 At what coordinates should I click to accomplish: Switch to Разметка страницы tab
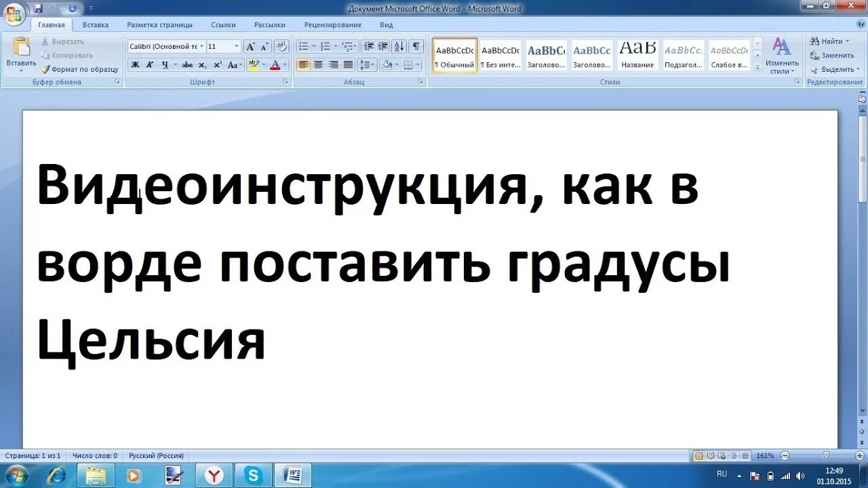[x=159, y=25]
